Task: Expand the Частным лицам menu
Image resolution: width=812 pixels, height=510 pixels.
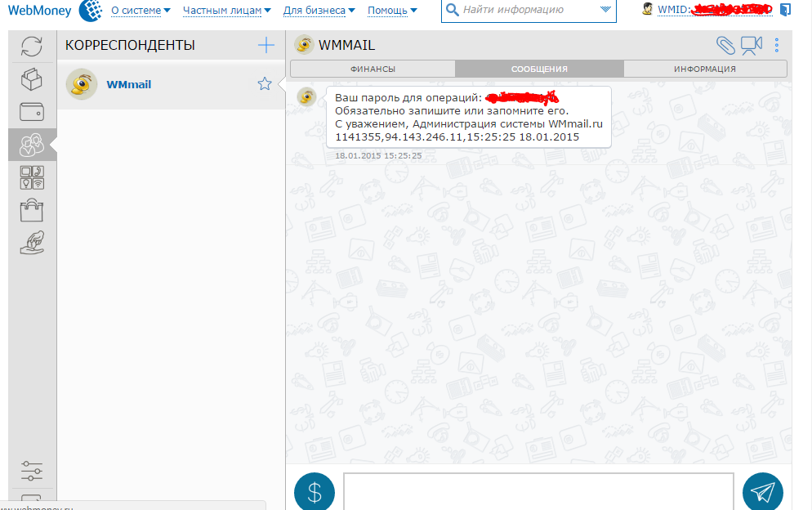Action: pos(227,11)
